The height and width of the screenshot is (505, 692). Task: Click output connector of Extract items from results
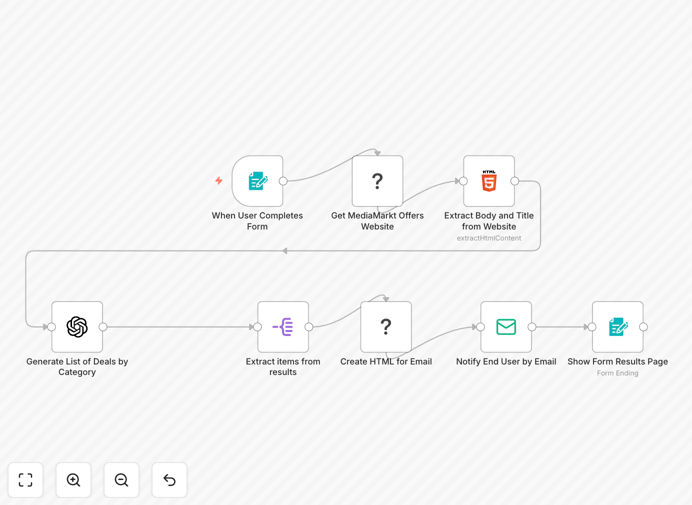tap(309, 327)
